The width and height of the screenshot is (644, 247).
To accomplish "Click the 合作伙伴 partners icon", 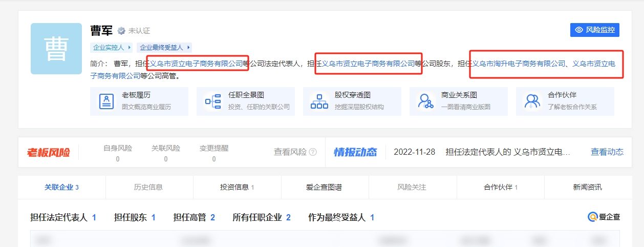I will [532, 101].
